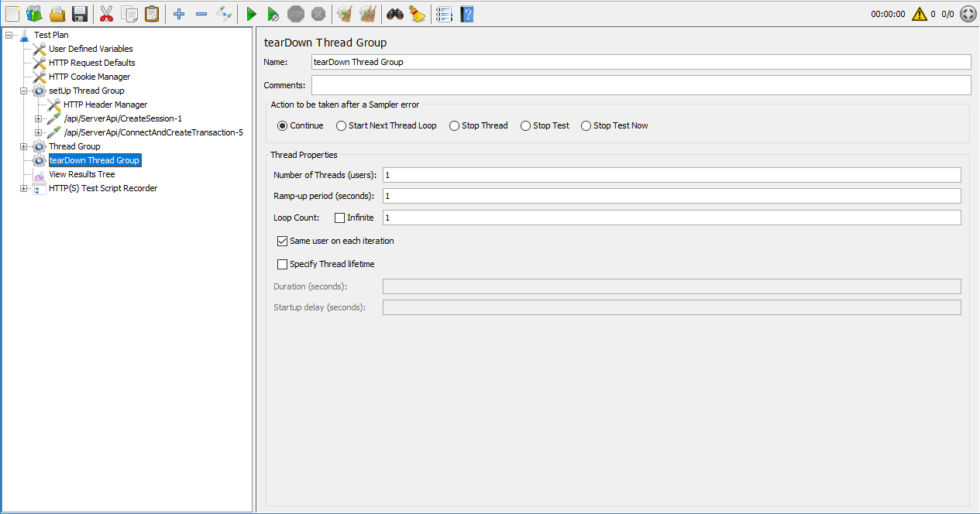This screenshot has height=514, width=980.
Task: Select the Stop Thread radio button
Action: pos(454,125)
